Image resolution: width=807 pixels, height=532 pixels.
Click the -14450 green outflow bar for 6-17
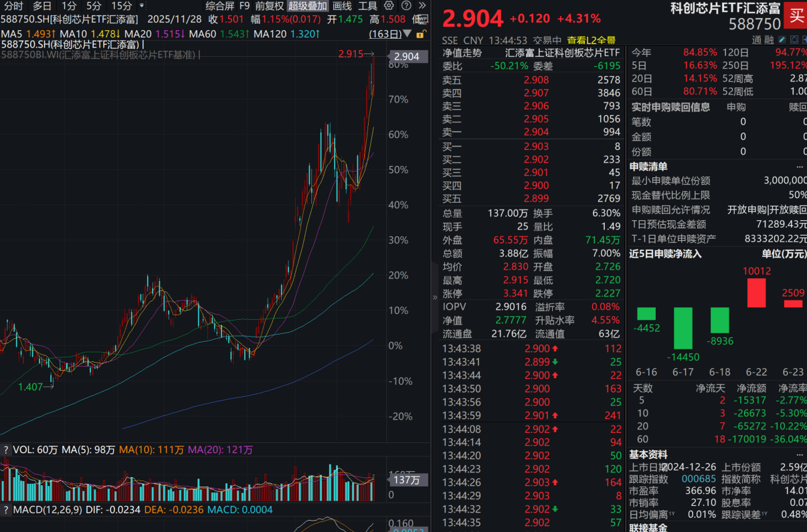coord(683,328)
